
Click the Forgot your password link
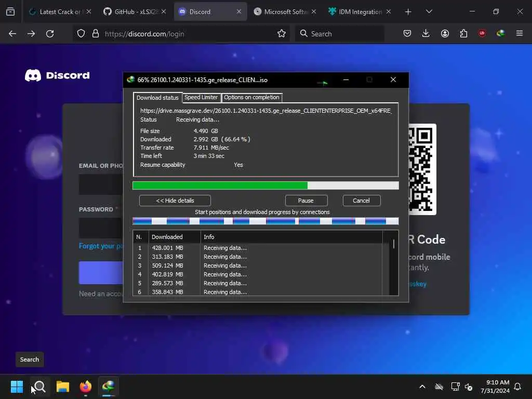(x=101, y=246)
